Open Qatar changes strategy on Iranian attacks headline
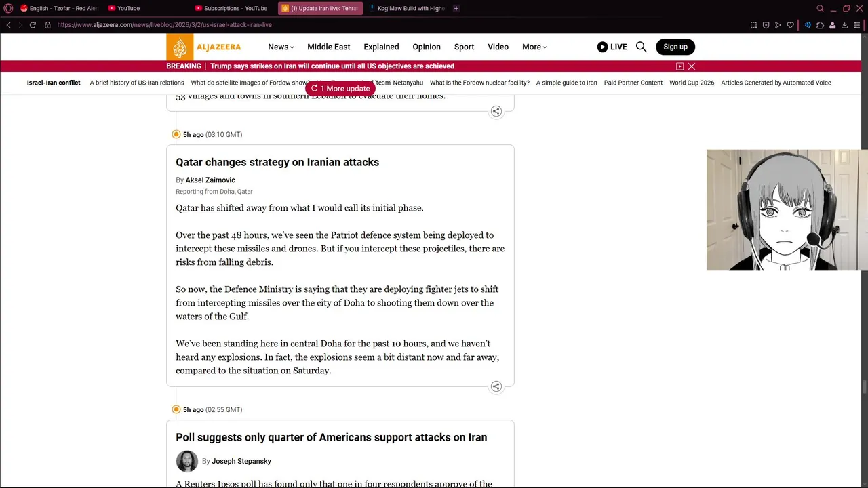Screen dimensions: 868x488 277,162
